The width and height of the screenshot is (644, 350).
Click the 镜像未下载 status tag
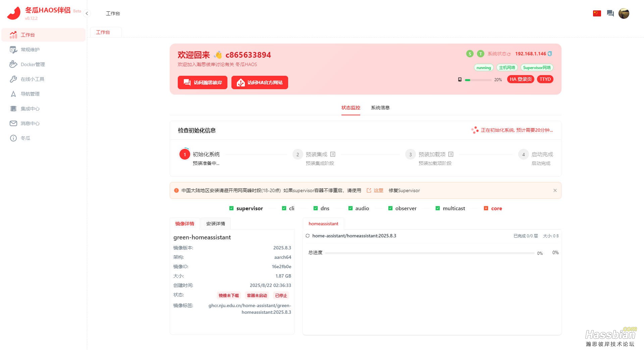tap(229, 295)
